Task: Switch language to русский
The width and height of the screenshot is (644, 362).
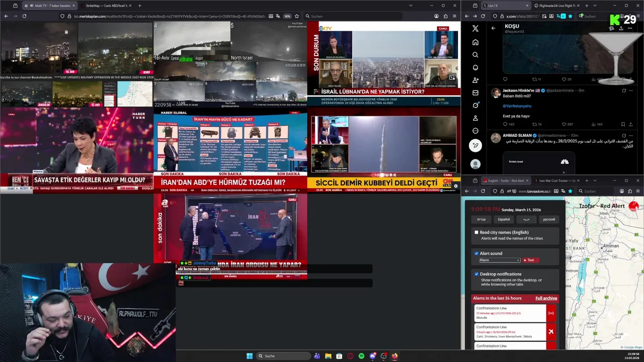Action: point(549,219)
